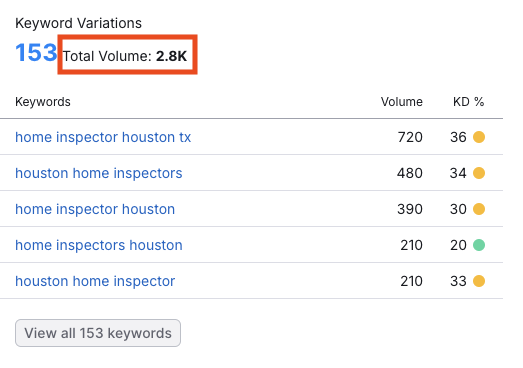This screenshot has height=368, width=523.
Task: Open keyword 'home inspector houston tx'
Action: (103, 137)
